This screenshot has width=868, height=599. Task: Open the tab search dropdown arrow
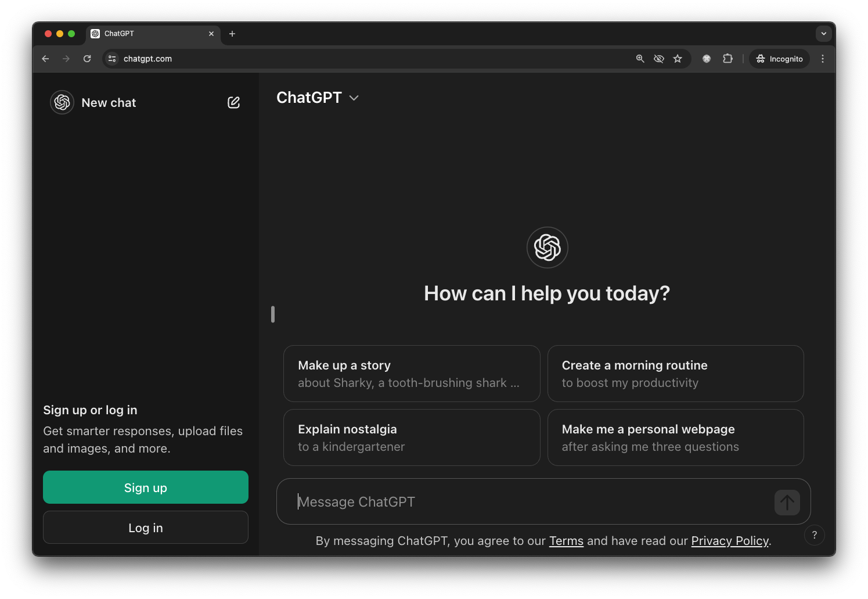823,34
